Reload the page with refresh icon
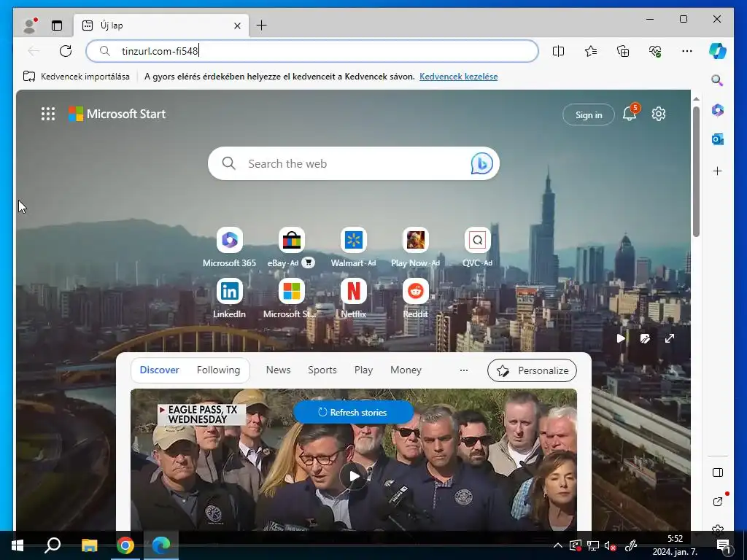 [66, 51]
